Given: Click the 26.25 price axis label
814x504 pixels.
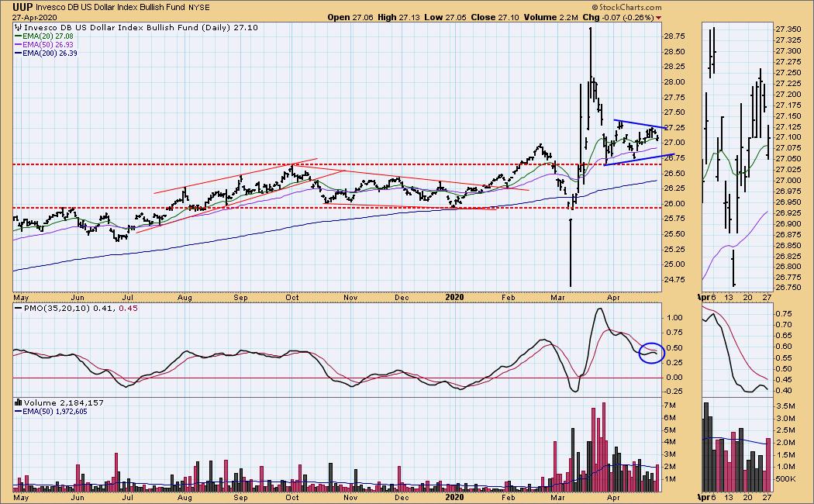Looking at the screenshot, I should (674, 188).
